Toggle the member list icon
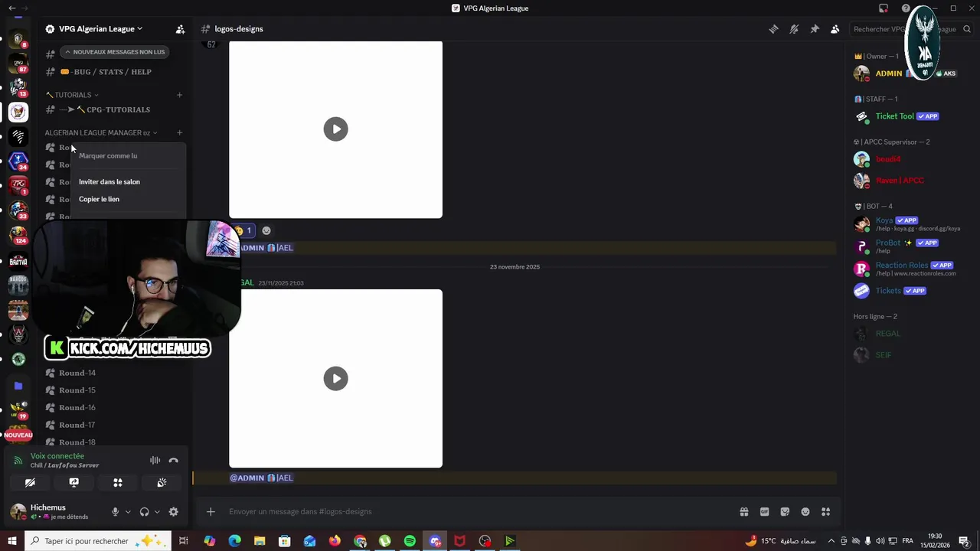 (835, 29)
